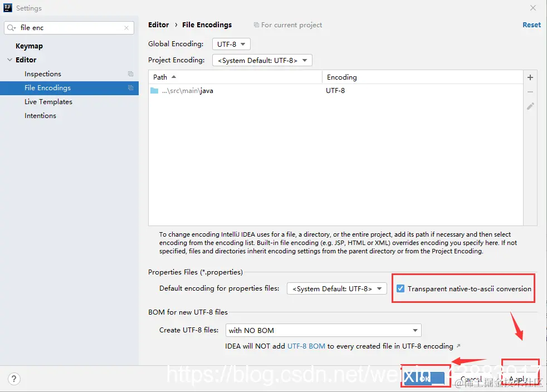
Task: Click the pencil edit icon beside table
Action: [x=530, y=106]
